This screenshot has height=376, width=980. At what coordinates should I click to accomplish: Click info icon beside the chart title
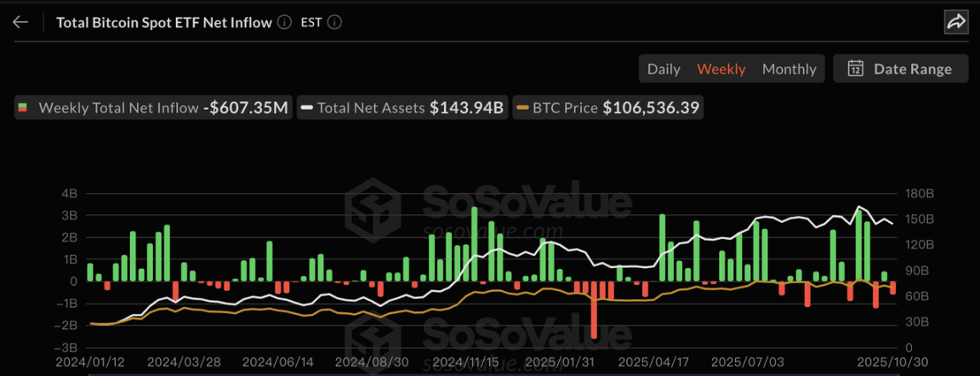[x=284, y=22]
